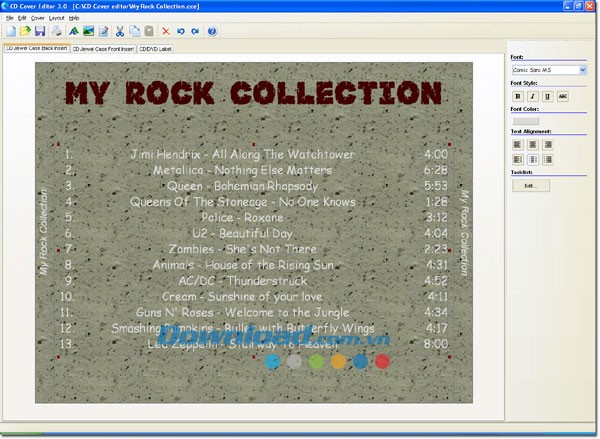
Task: Select the right spine My Rock Collection text
Action: pyautogui.click(x=464, y=232)
